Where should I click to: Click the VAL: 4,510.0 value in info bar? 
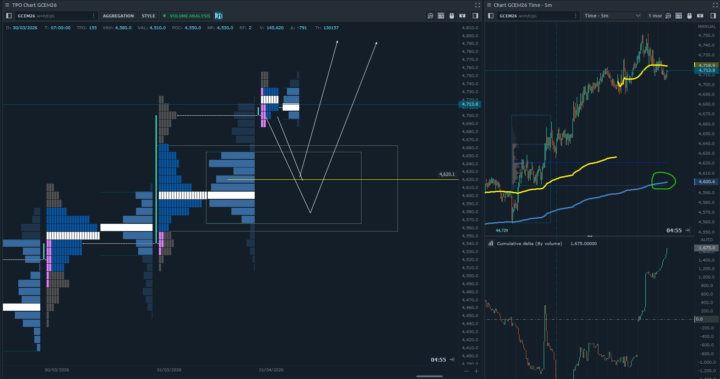[x=152, y=28]
